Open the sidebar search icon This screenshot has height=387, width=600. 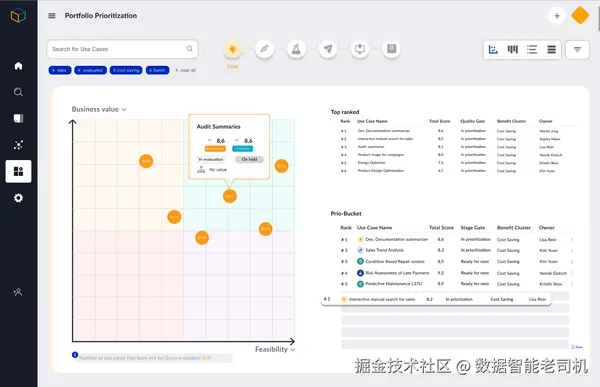pyautogui.click(x=18, y=92)
